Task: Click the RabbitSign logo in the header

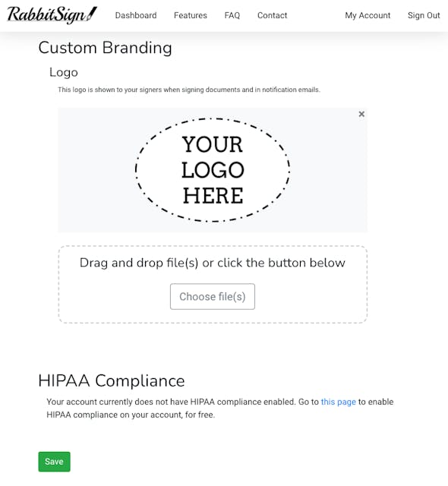Action: [52, 15]
